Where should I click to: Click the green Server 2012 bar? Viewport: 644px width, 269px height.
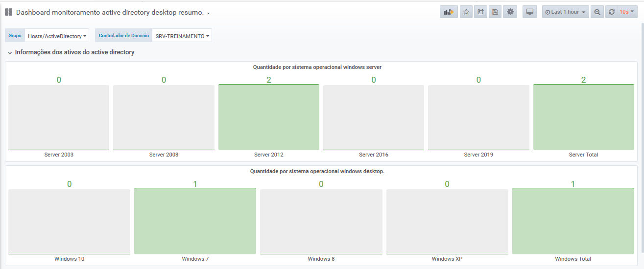pyautogui.click(x=268, y=117)
